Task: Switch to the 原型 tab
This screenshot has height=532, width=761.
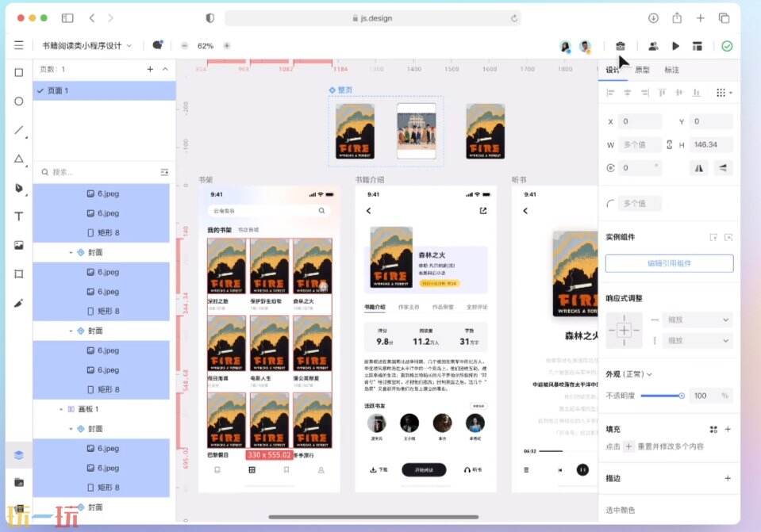Action: click(x=642, y=70)
